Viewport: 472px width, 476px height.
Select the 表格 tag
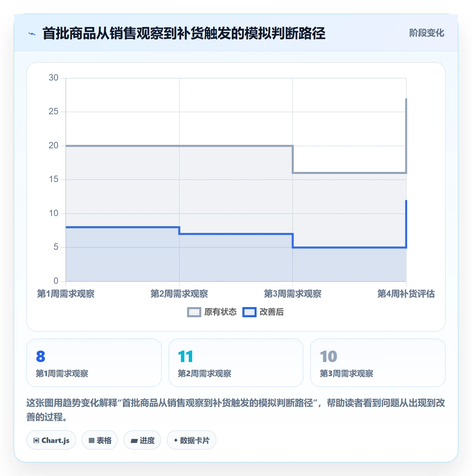[x=100, y=440]
